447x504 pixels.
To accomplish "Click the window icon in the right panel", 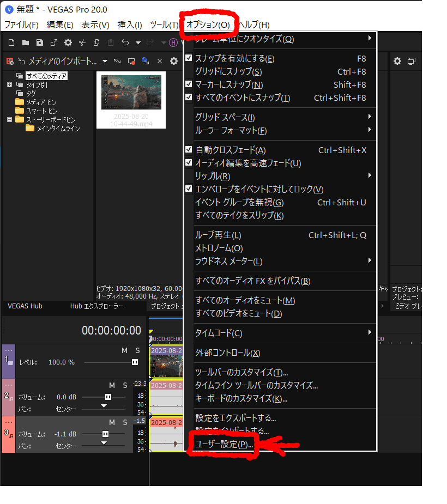I will [x=412, y=61].
